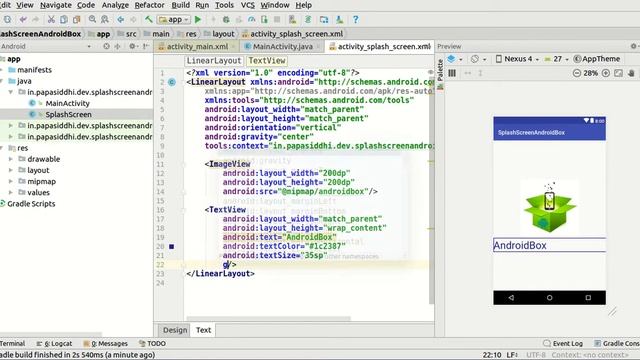Click Gradle Scripts in project tree
Screen dimensions: 640x360
click(x=31, y=204)
